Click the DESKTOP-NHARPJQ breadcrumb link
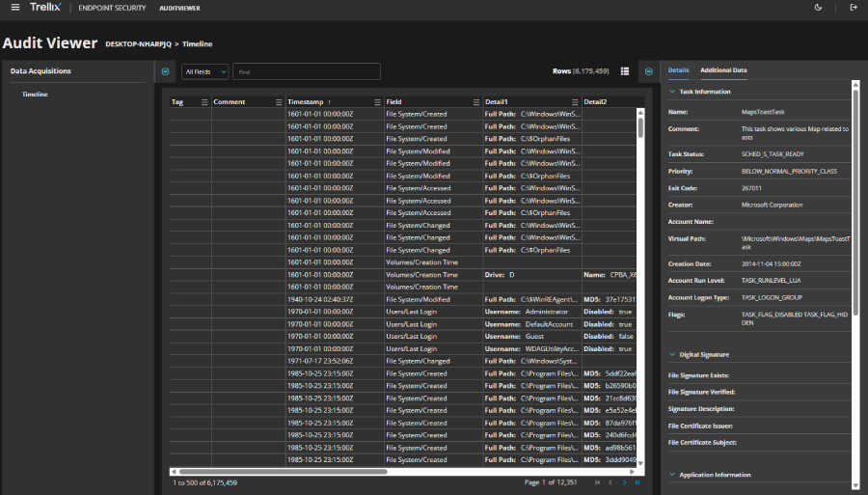This screenshot has height=495, width=868. (138, 43)
